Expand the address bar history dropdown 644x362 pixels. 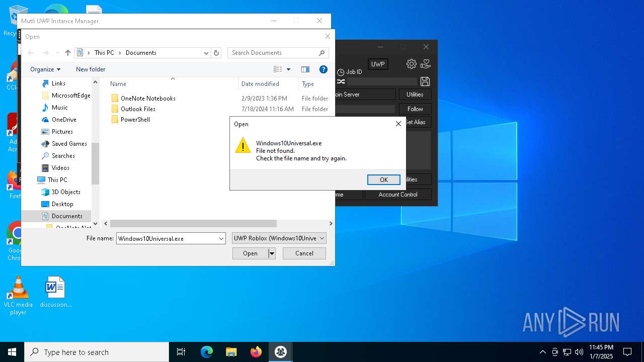[x=206, y=53]
